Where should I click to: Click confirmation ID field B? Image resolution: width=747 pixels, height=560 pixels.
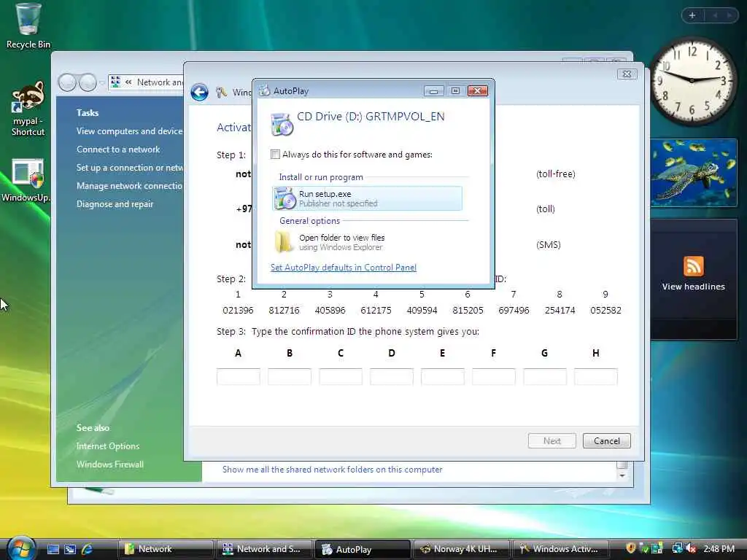click(289, 377)
